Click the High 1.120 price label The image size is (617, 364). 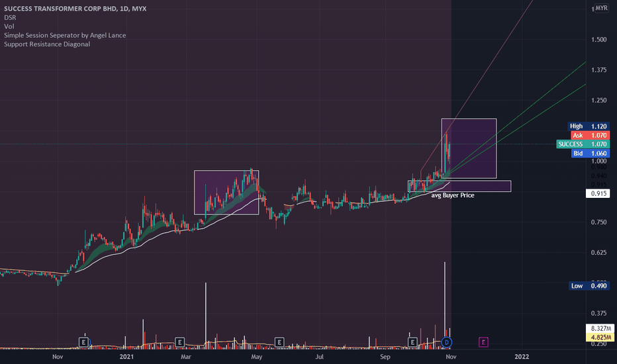pyautogui.click(x=588, y=126)
